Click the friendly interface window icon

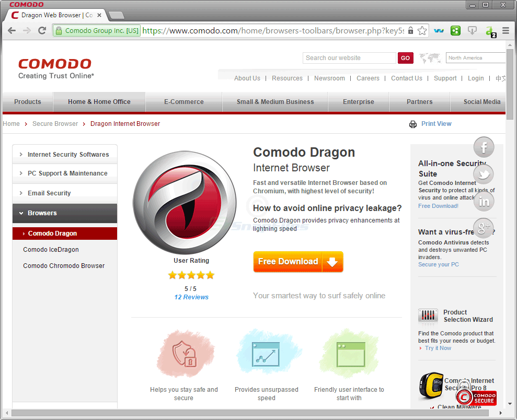[x=351, y=354]
